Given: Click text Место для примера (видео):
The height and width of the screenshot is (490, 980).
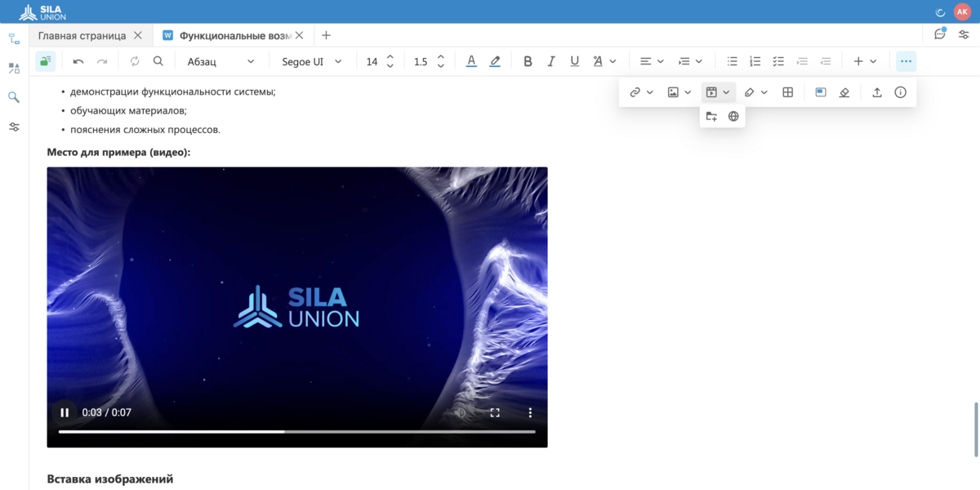Looking at the screenshot, I should 118,152.
